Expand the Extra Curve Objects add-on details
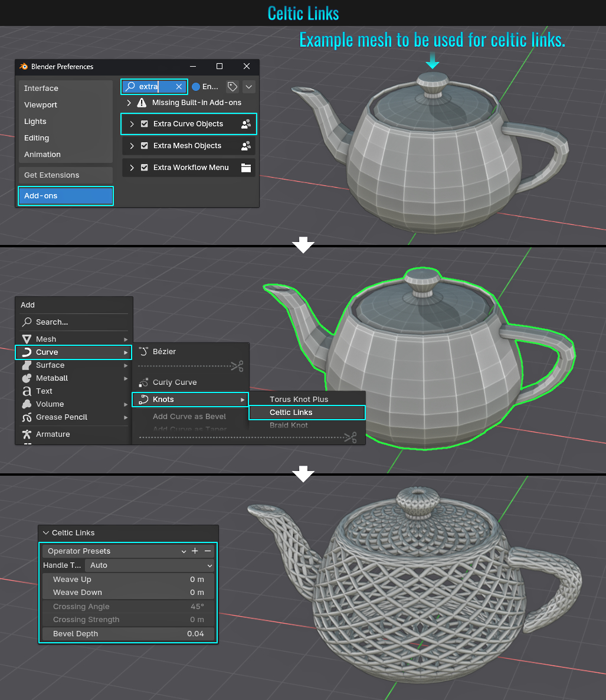Screen dimensions: 606x700 (x=132, y=124)
